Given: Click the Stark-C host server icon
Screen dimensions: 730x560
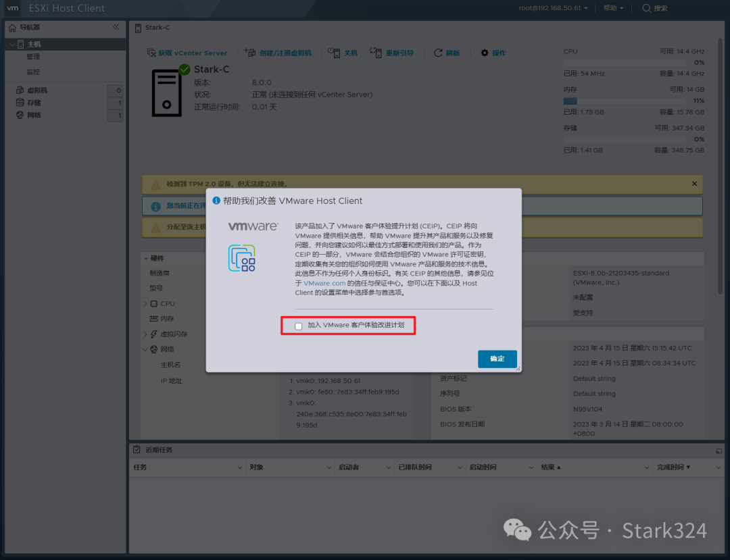Looking at the screenshot, I should click(167, 93).
